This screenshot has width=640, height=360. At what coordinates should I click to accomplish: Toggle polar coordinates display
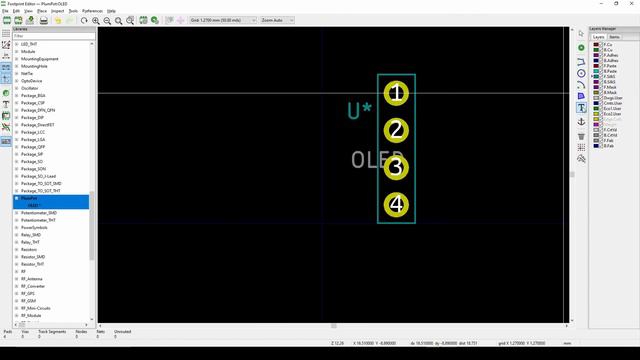point(6,45)
